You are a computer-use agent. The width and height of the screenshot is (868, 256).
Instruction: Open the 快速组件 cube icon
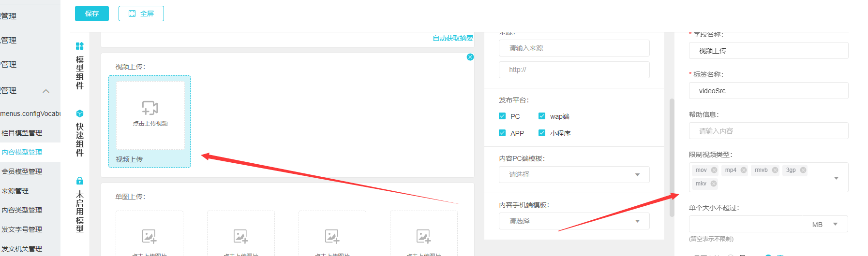(x=80, y=114)
